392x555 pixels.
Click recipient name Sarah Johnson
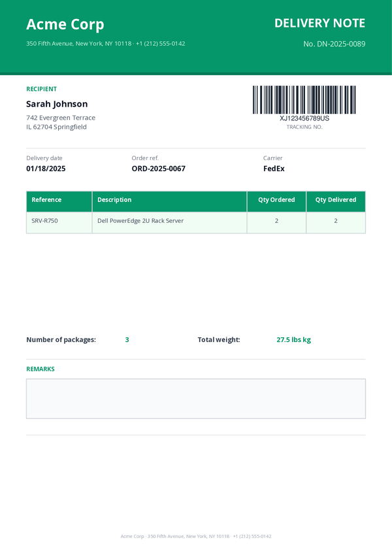tap(57, 104)
